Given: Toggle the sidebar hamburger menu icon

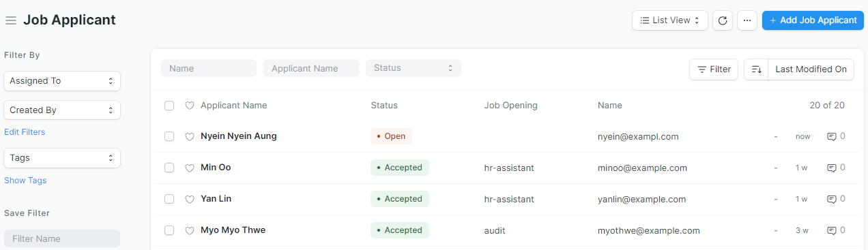Looking at the screenshot, I should [11, 20].
